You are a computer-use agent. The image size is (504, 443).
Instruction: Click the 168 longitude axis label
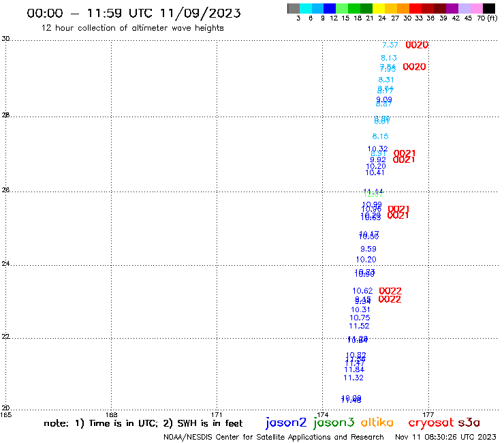pos(111,415)
